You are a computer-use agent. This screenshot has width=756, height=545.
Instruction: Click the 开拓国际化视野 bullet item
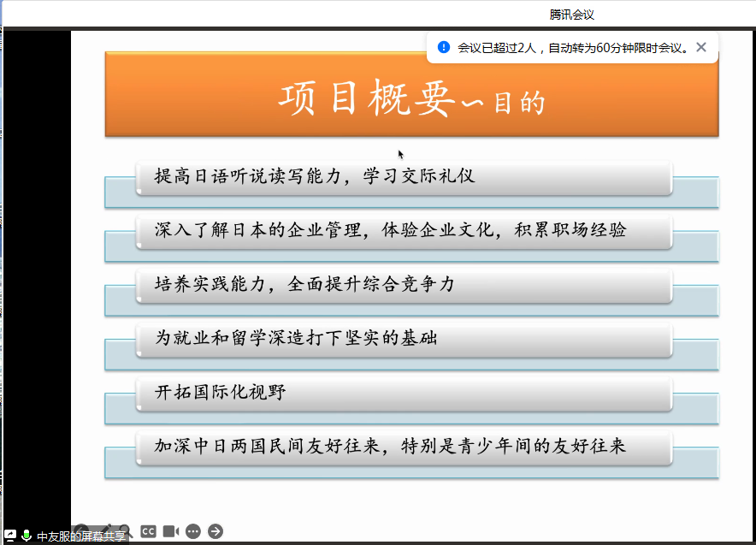(x=403, y=393)
